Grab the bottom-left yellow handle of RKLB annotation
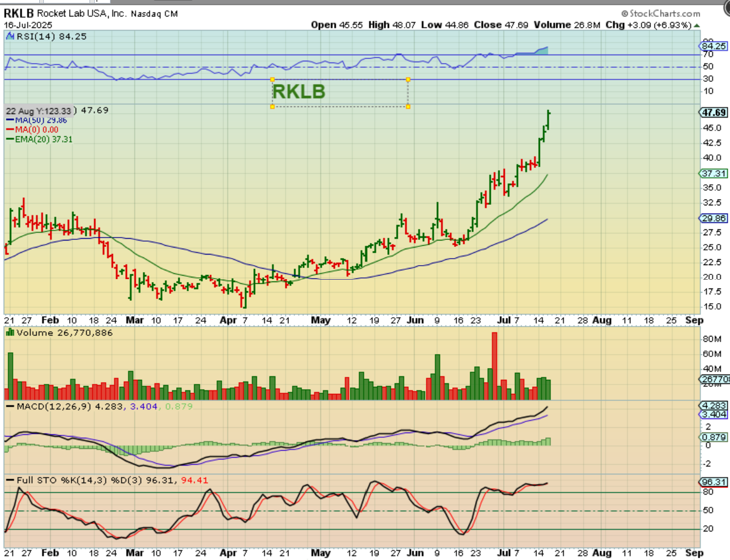The image size is (730, 560). (272, 106)
